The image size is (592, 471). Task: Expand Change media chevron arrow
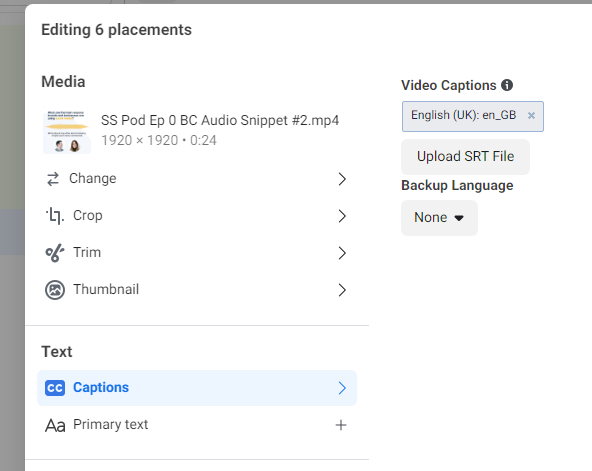[x=342, y=179]
